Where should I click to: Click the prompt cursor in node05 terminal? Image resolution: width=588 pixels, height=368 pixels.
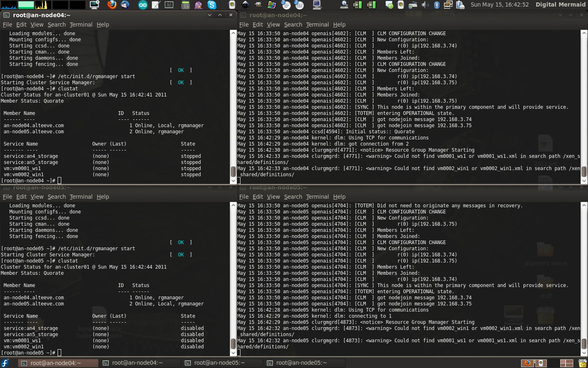(59, 352)
